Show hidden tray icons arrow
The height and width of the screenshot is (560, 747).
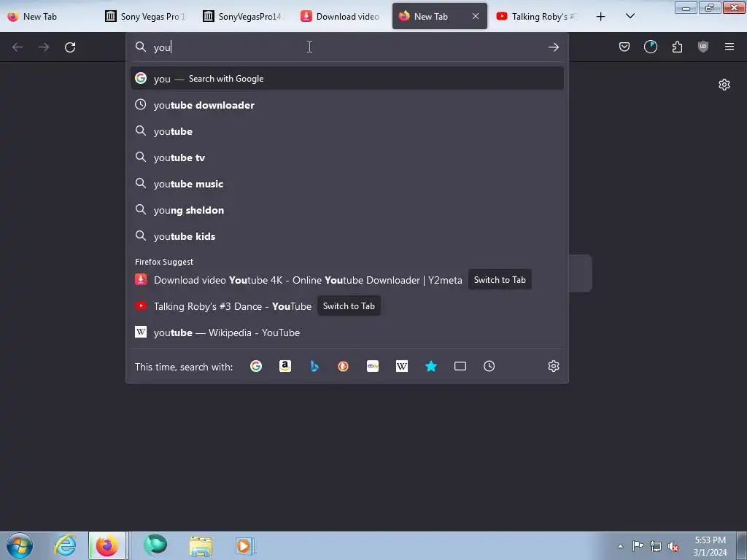tap(620, 547)
